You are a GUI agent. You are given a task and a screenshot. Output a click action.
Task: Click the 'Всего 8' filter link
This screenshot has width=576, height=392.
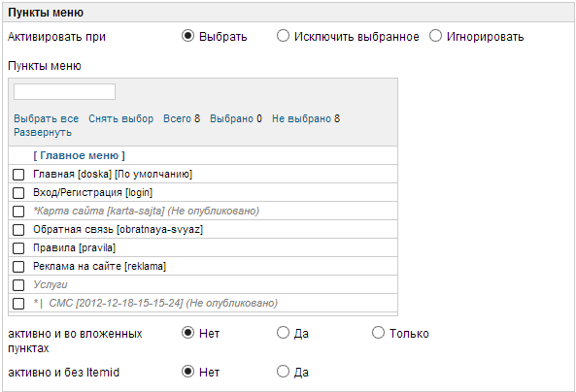point(182,118)
